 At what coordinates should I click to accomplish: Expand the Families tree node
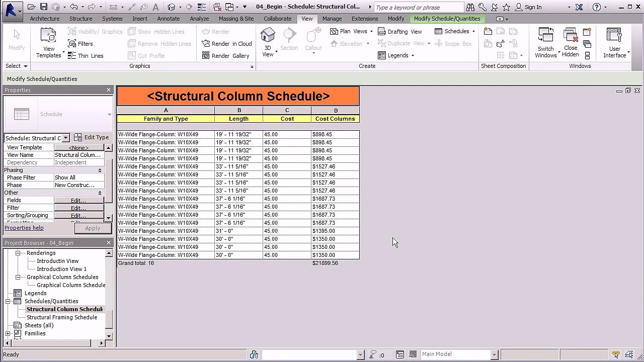[x=8, y=333]
